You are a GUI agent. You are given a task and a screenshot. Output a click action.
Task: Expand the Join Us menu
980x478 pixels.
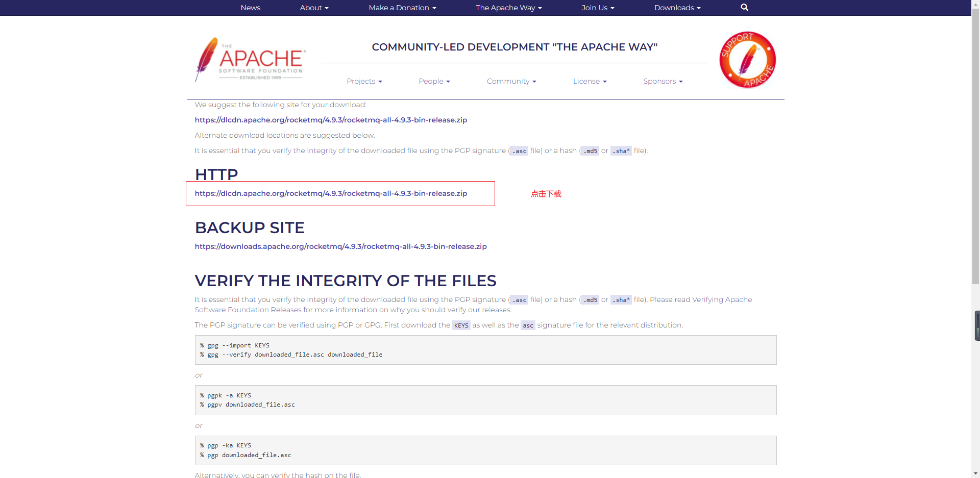pyautogui.click(x=598, y=8)
